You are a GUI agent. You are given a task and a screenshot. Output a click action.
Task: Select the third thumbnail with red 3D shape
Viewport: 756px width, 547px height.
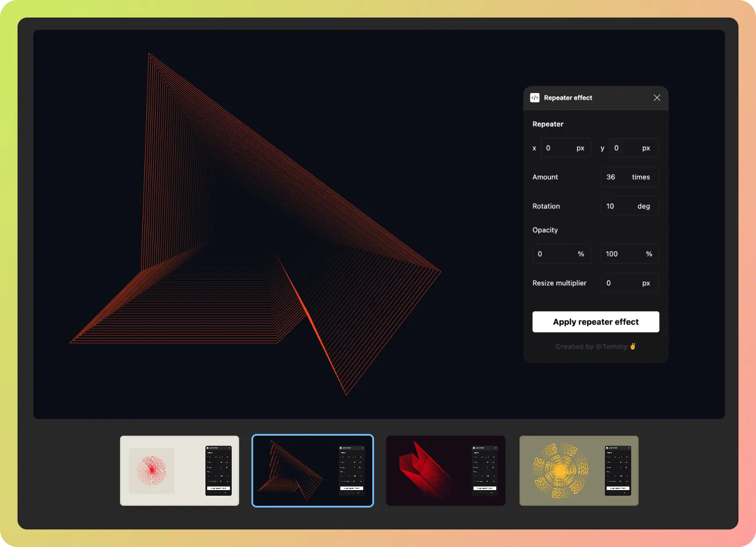tap(445, 470)
